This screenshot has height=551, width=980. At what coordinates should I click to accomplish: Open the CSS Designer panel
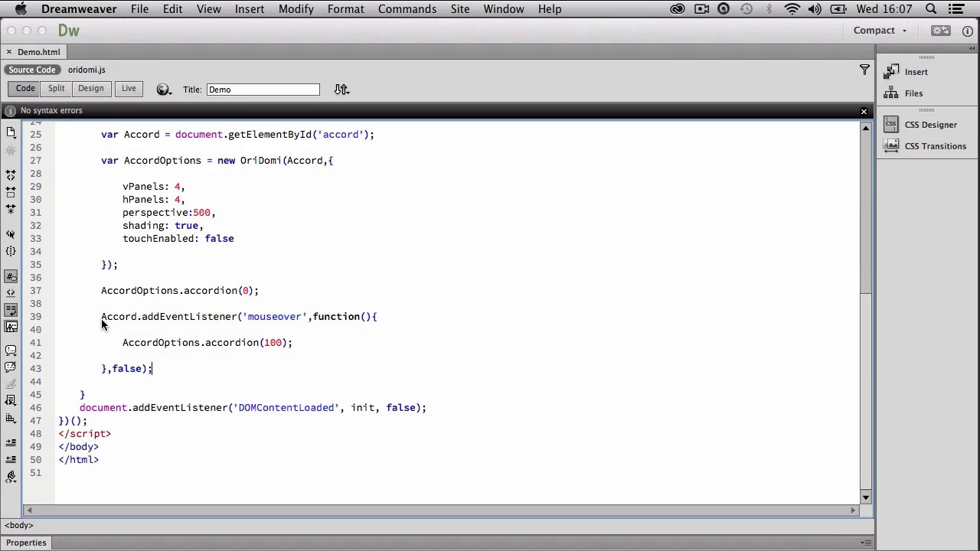click(x=920, y=125)
